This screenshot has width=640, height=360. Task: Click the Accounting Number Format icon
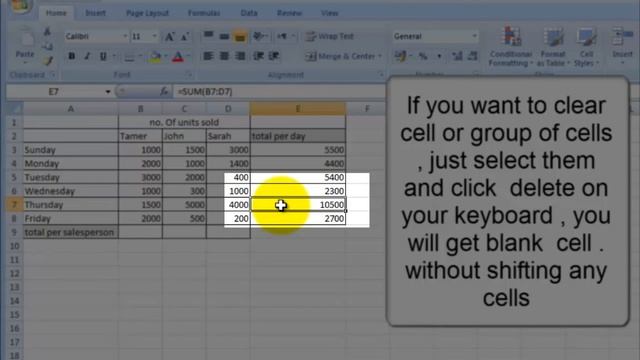point(400,56)
